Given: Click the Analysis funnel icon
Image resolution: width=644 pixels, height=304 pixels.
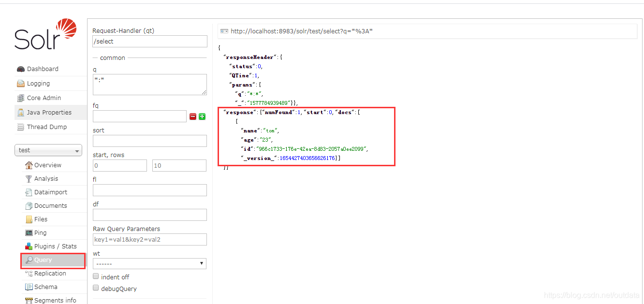Looking at the screenshot, I should 29,179.
